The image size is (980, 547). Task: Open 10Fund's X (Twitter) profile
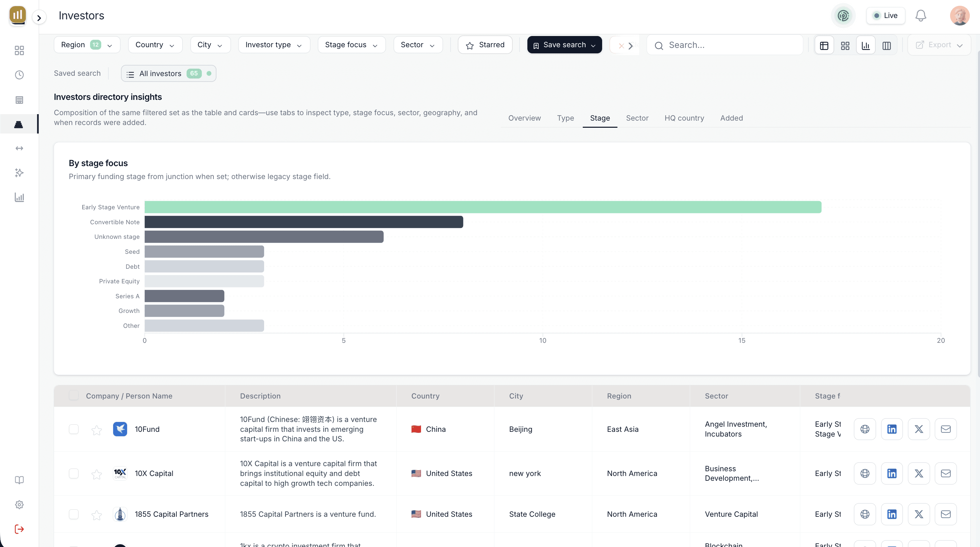click(x=918, y=429)
